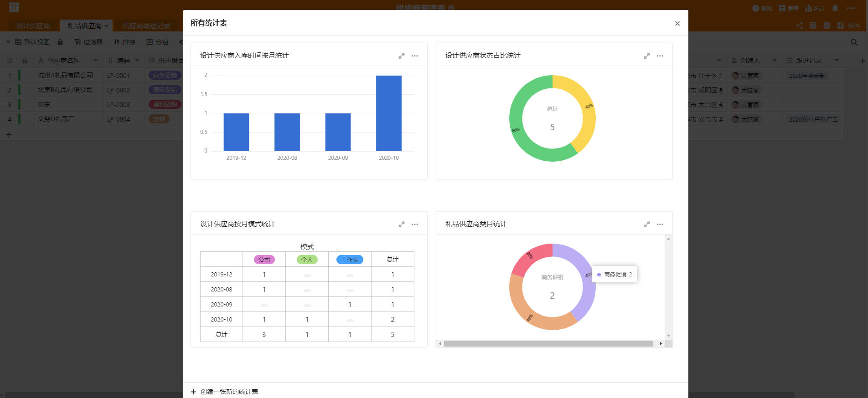Click 创建一张新的统计表 to add a chart
Viewport: 868px width, 398px height.
[224, 392]
